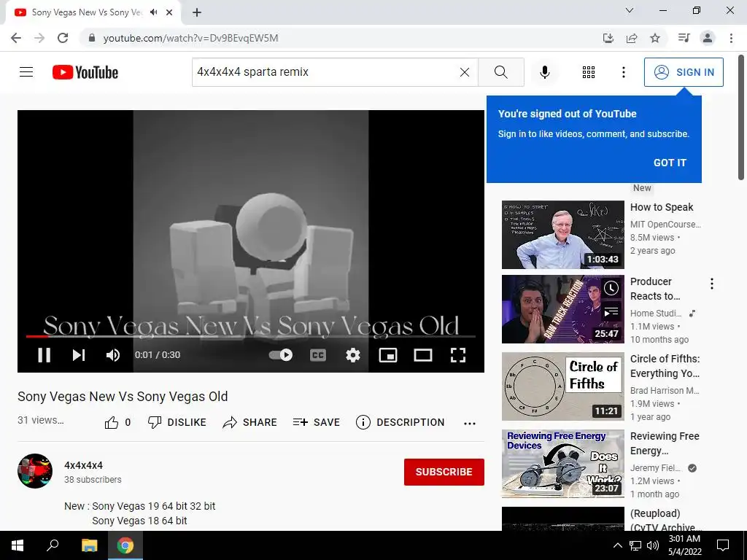Open the clock and date flyout

pyautogui.click(x=684, y=545)
